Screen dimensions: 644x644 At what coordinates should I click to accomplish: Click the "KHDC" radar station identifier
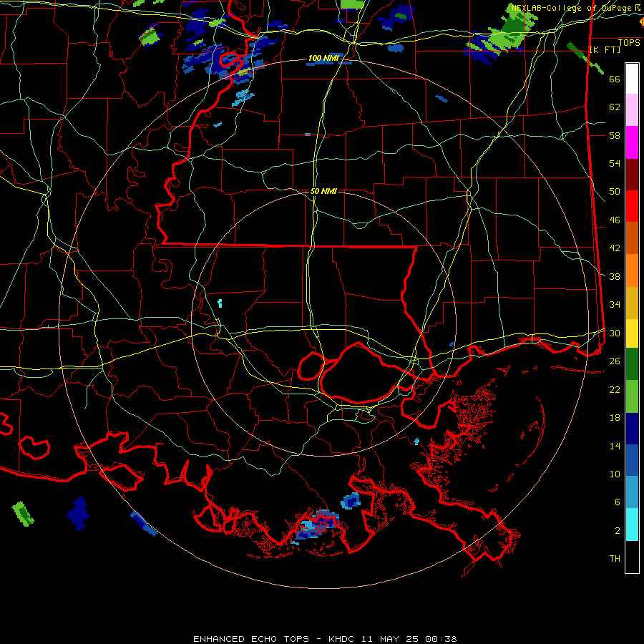(x=342, y=639)
